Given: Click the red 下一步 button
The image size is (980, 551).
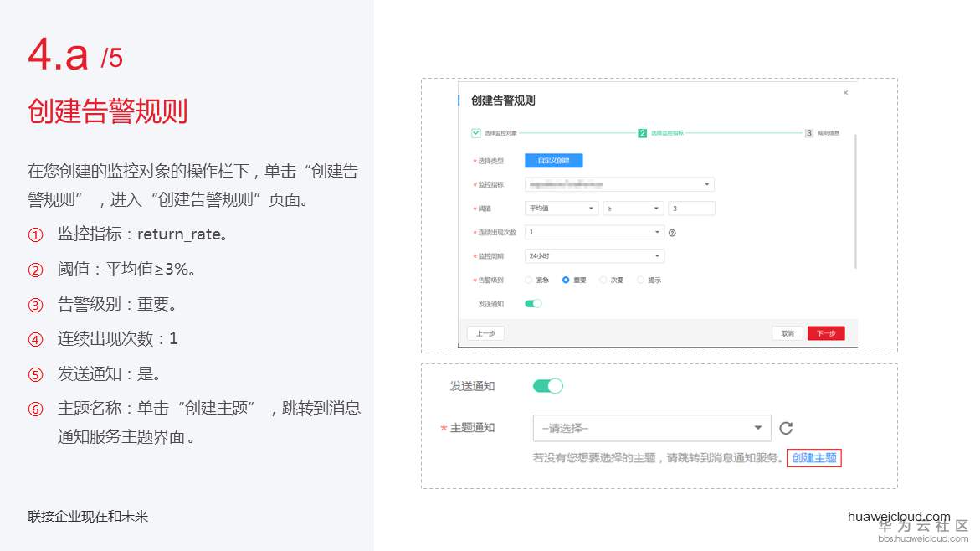Looking at the screenshot, I should click(827, 332).
